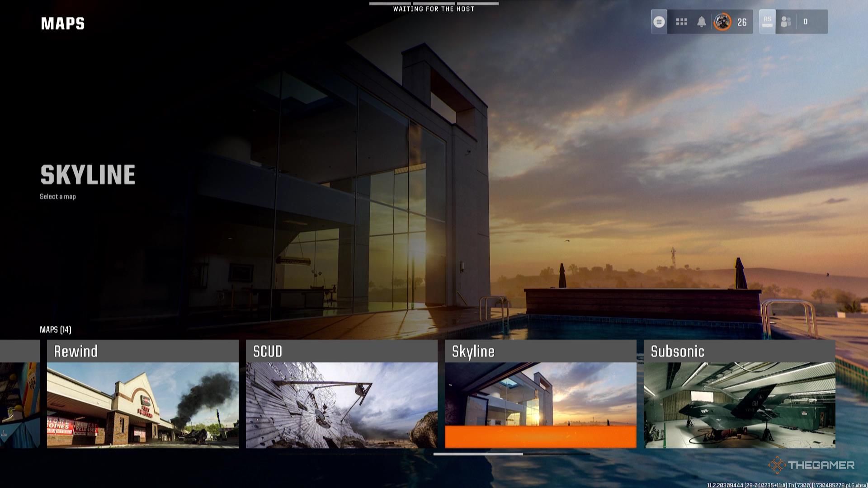Click the SKYLINE selected map title
Image resolution: width=868 pixels, height=488 pixels.
click(88, 175)
